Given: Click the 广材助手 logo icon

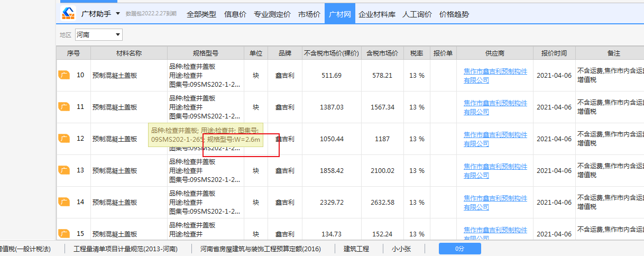Looking at the screenshot, I should (68, 13).
